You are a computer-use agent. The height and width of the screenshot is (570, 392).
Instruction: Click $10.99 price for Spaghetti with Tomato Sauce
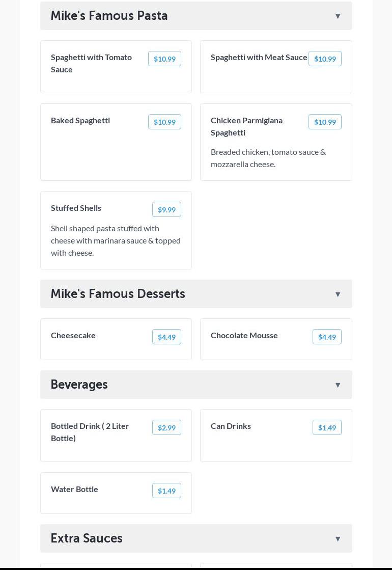click(164, 59)
